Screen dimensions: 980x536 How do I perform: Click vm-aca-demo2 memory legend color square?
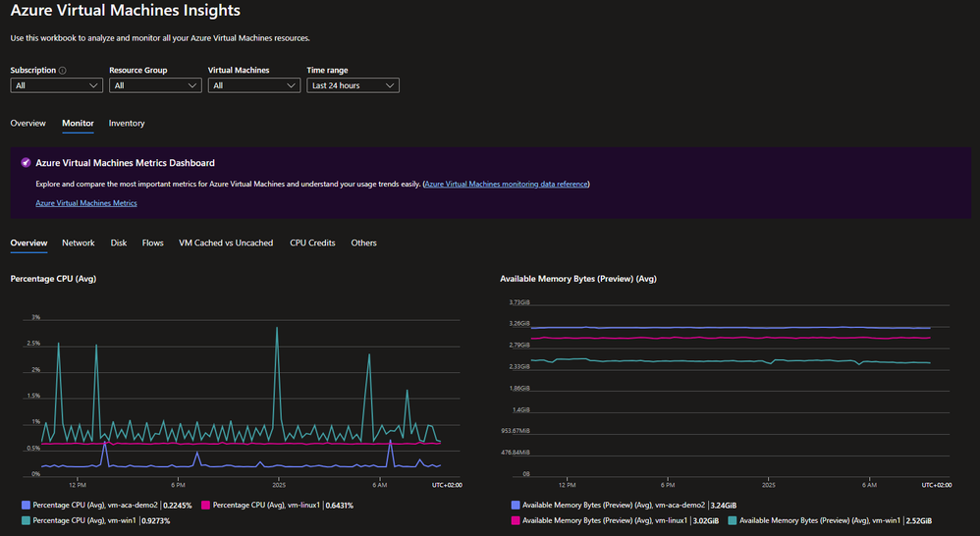coord(516,506)
